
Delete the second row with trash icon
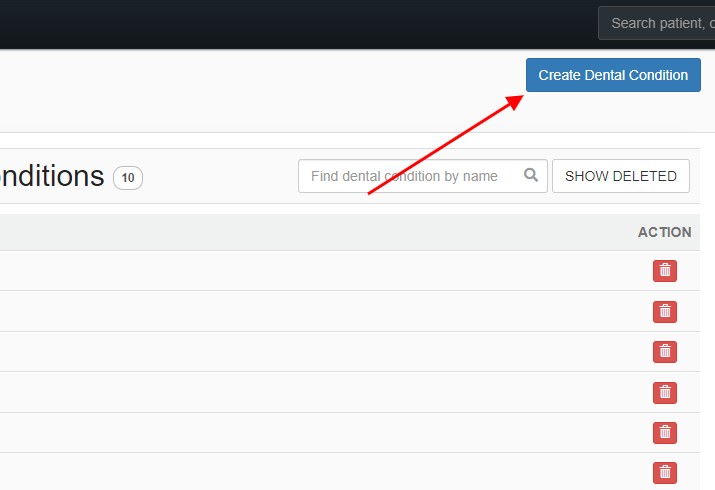point(665,312)
